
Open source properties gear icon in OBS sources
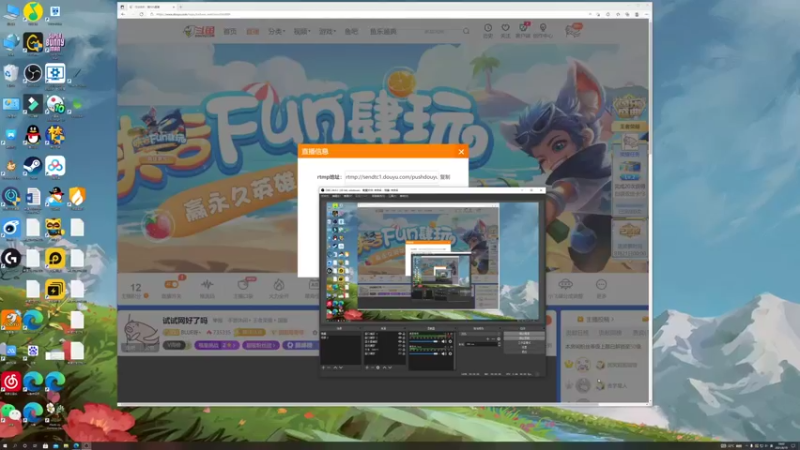click(x=378, y=367)
